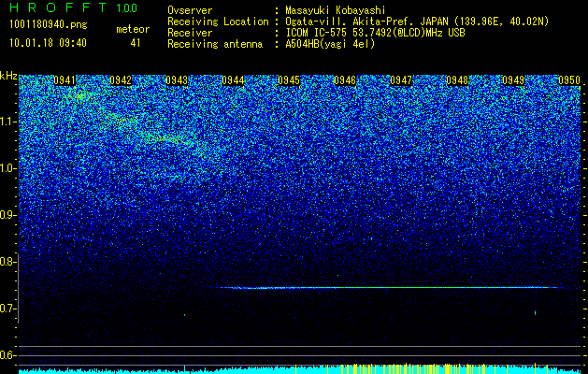The width and height of the screenshot is (588, 374).
Task: Click the meteor count 41
Action: click(x=136, y=43)
